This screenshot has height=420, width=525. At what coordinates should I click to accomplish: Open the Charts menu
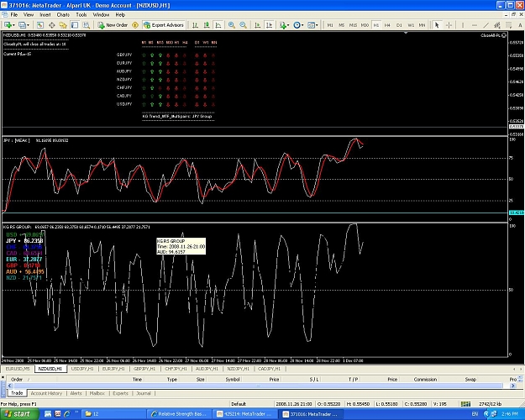tap(63, 15)
